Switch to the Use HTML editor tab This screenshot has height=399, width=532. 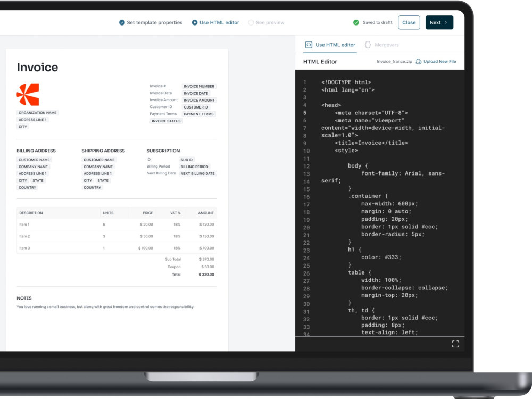click(330, 45)
